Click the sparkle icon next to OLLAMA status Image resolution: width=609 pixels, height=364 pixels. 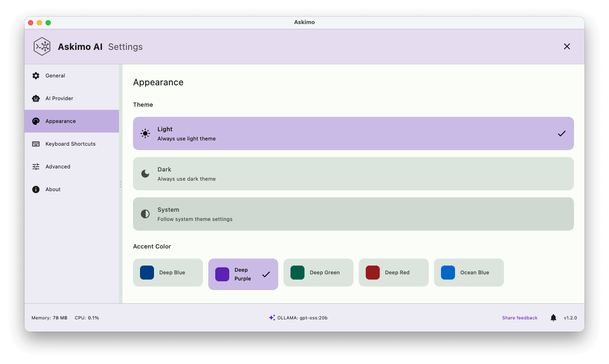[x=272, y=318]
